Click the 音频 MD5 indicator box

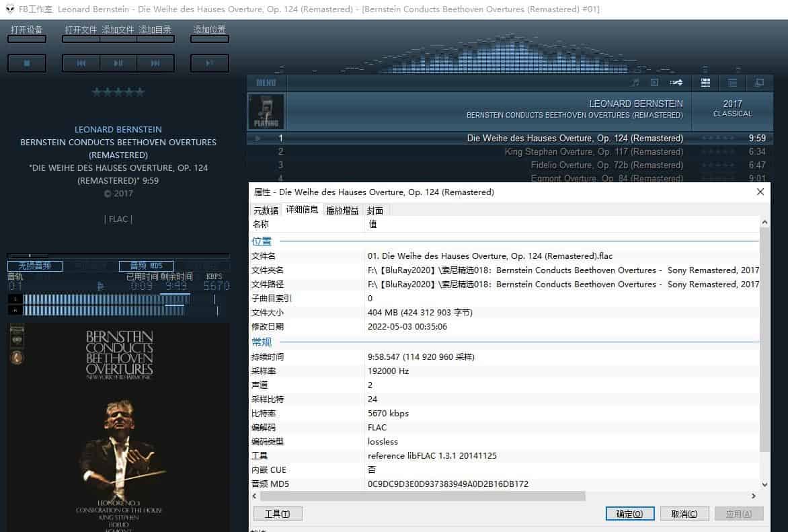(147, 266)
